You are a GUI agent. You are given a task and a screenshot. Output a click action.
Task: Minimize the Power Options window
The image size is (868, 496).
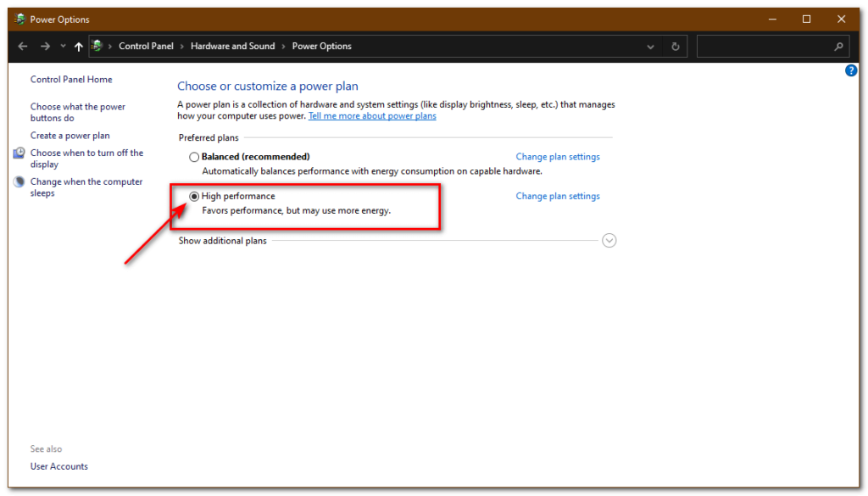click(x=773, y=20)
